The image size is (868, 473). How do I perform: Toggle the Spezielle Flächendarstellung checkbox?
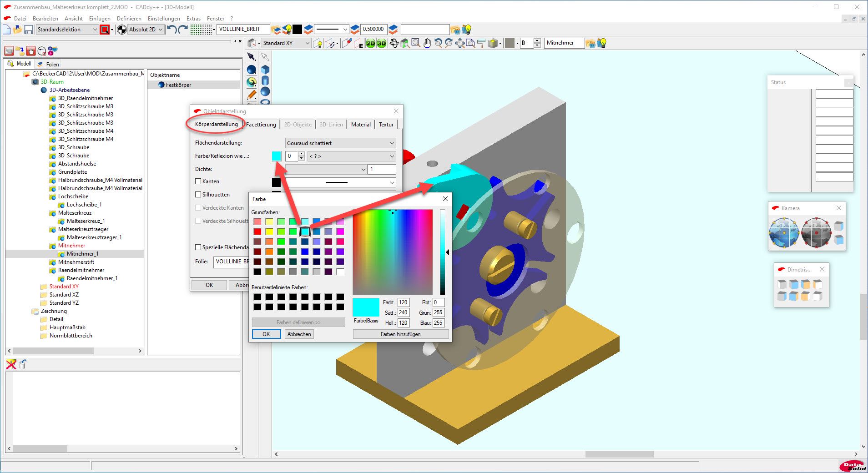tap(198, 247)
